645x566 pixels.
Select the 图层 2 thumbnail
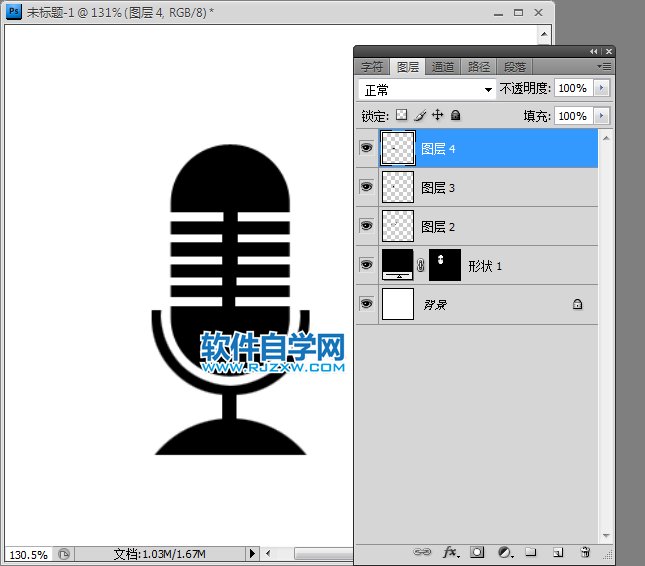(398, 226)
